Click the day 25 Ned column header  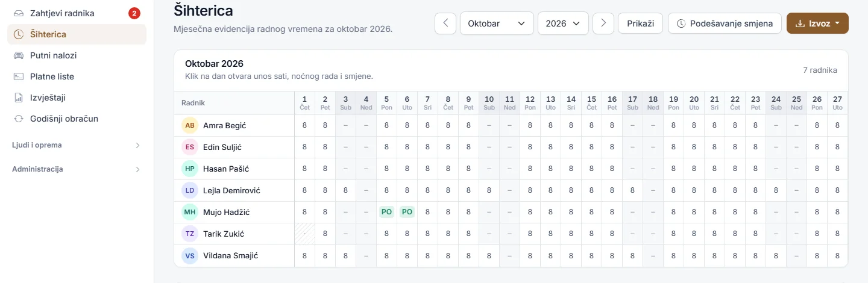[796, 103]
